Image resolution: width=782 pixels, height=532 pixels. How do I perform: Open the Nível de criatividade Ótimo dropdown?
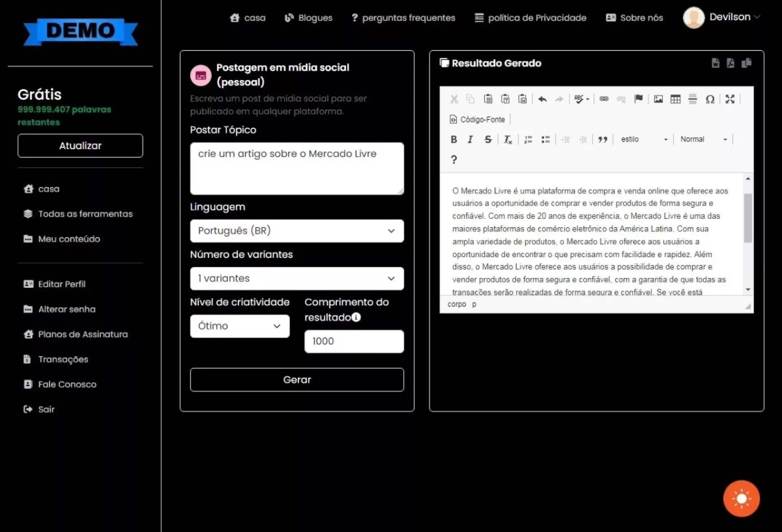coord(239,326)
